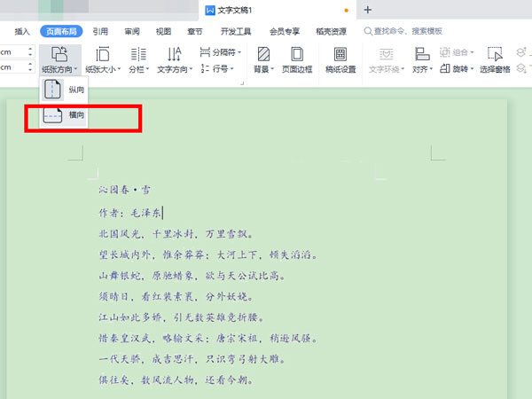The image size is (532, 399).
Task: Click the lower margin cm stepper
Action: 30,66
